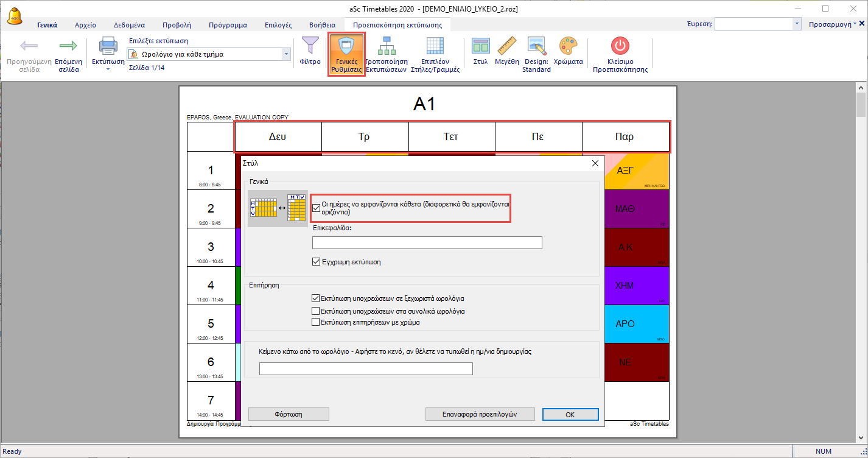The height and width of the screenshot is (458, 868).
Task: Click Κλείσιμο Προεπισκόπησης power icon
Action: [x=620, y=46]
